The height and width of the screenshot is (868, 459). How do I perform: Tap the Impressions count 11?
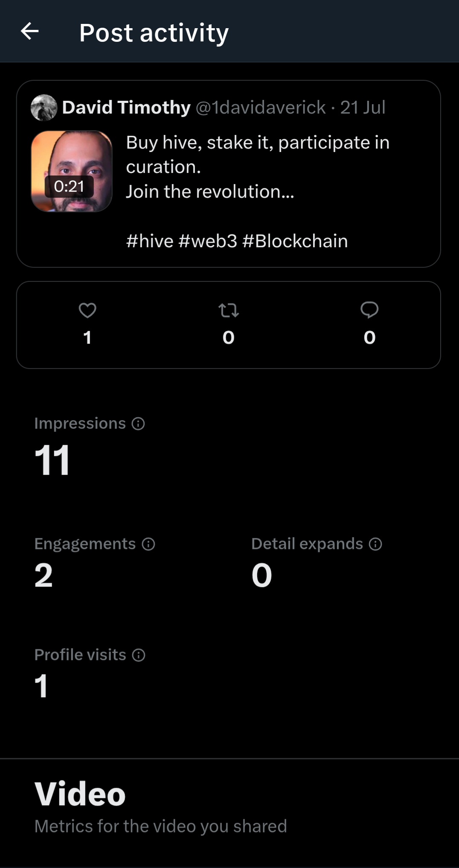(52, 460)
